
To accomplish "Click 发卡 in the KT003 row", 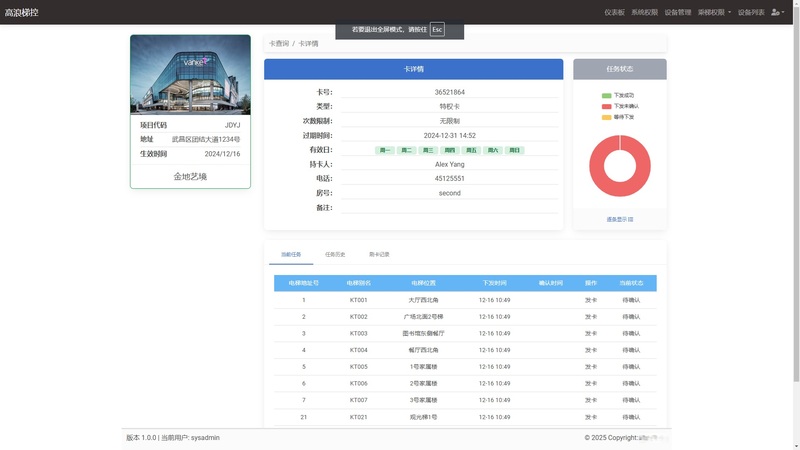I will point(591,333).
